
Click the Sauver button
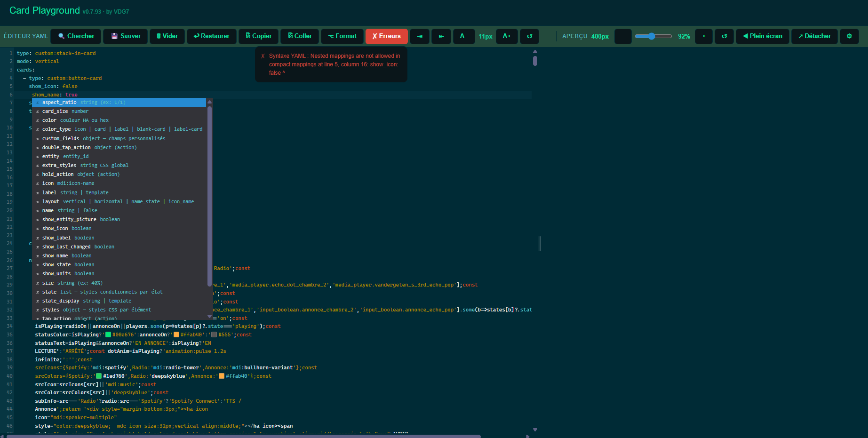126,36
